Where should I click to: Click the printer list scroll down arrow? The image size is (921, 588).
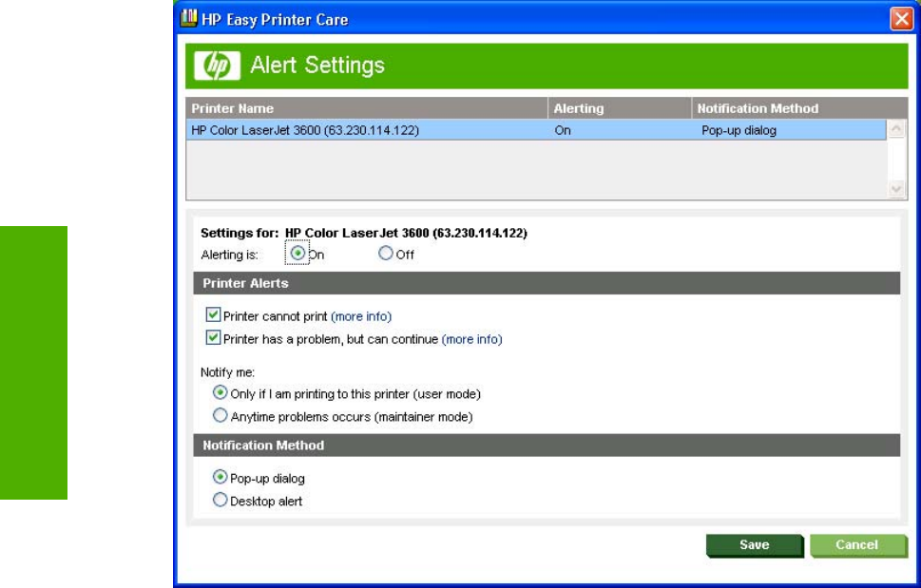pyautogui.click(x=895, y=189)
